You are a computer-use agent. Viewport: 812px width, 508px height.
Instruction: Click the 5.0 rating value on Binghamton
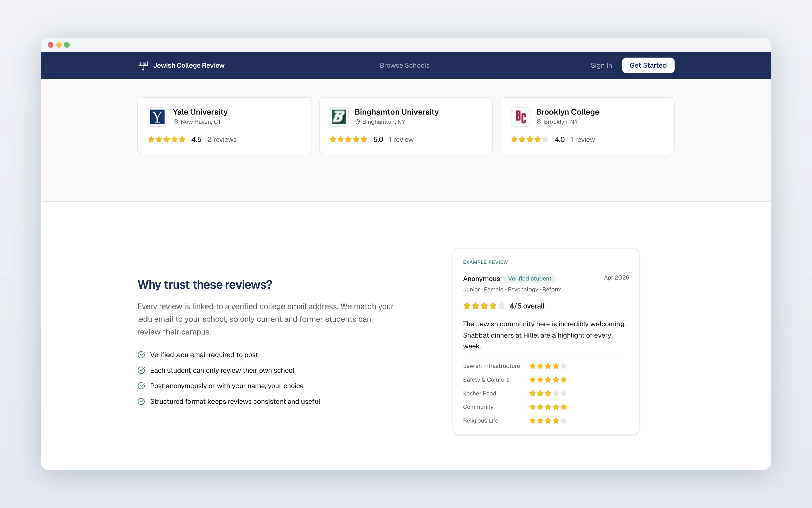378,140
